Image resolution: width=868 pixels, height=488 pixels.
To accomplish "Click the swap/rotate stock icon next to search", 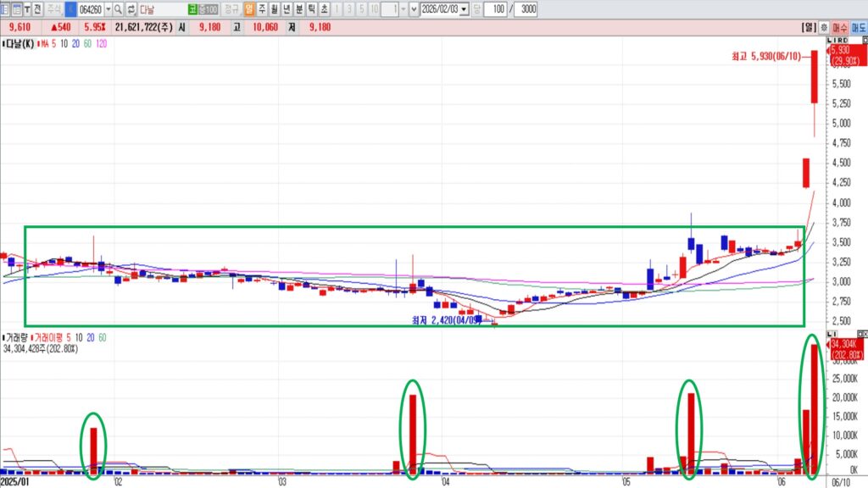I will pos(131,9).
